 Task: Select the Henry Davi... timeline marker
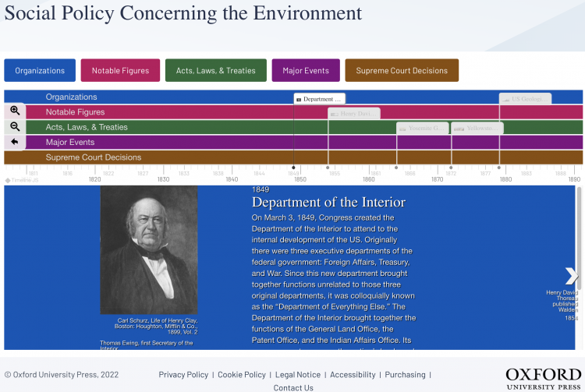[x=354, y=114]
